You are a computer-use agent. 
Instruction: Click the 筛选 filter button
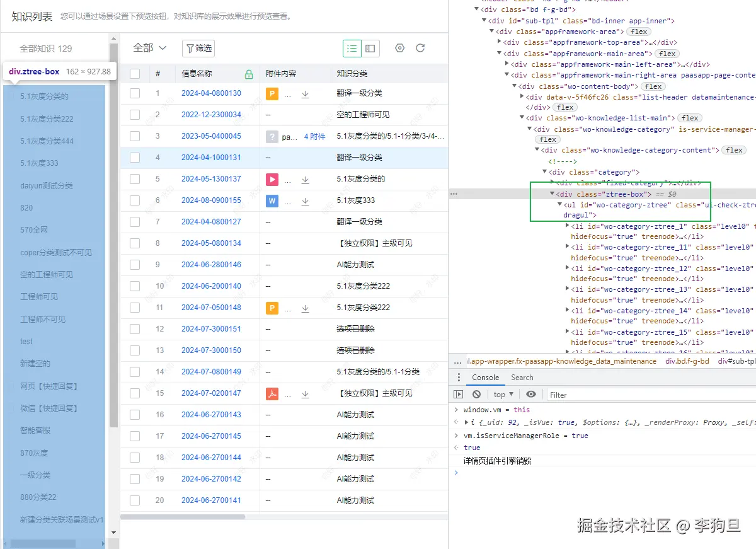[198, 48]
